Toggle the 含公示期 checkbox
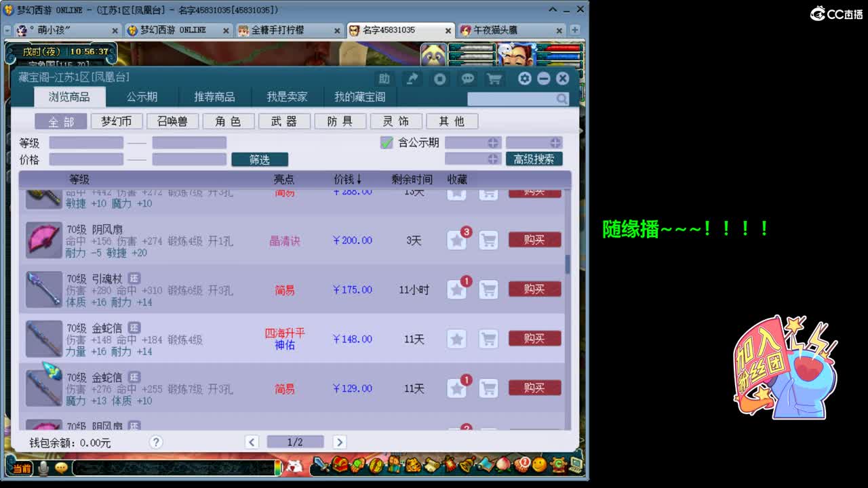 387,142
